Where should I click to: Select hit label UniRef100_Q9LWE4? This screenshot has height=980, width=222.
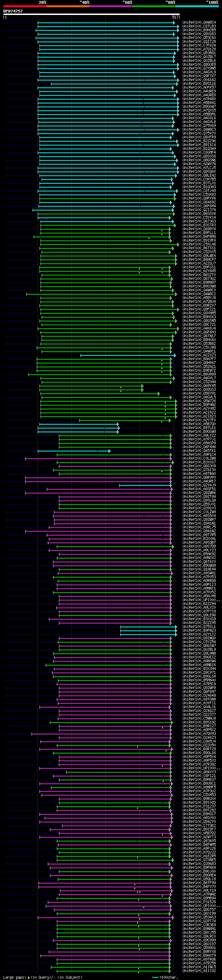point(199,256)
